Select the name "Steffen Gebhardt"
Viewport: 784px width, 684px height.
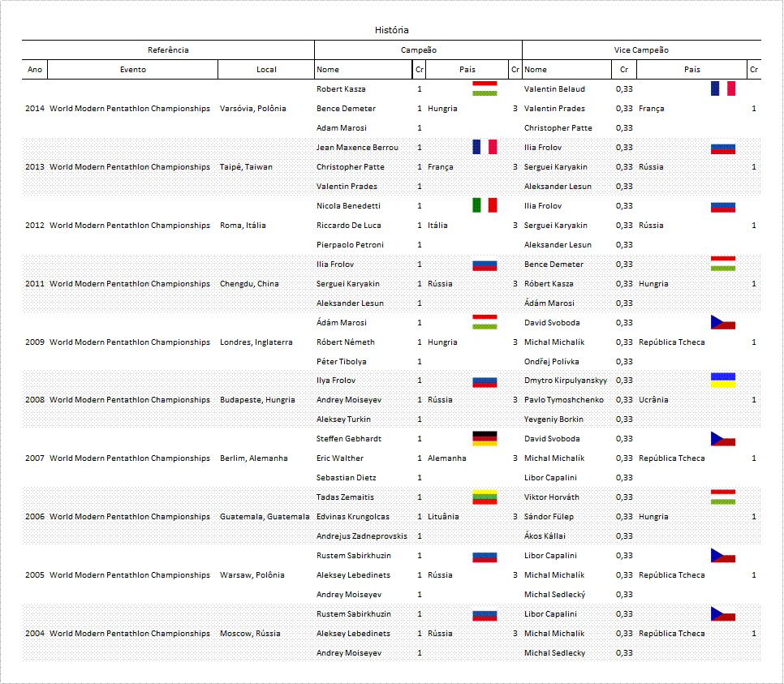[x=349, y=439]
